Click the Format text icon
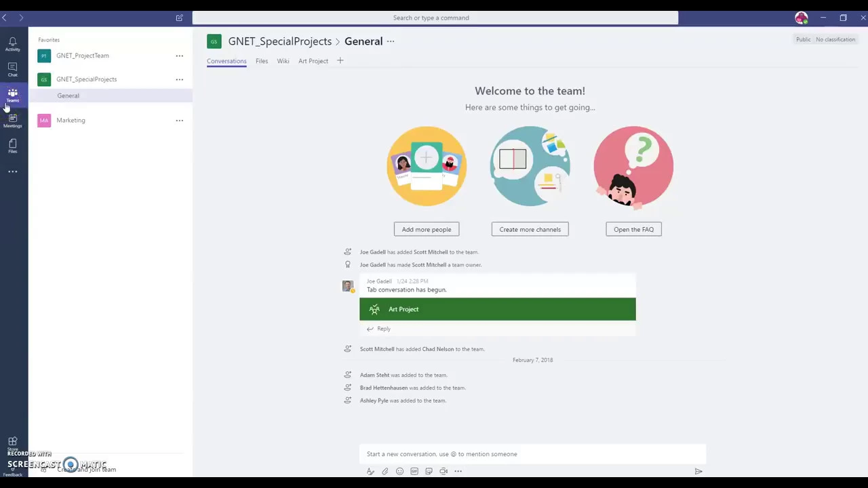 click(370, 471)
